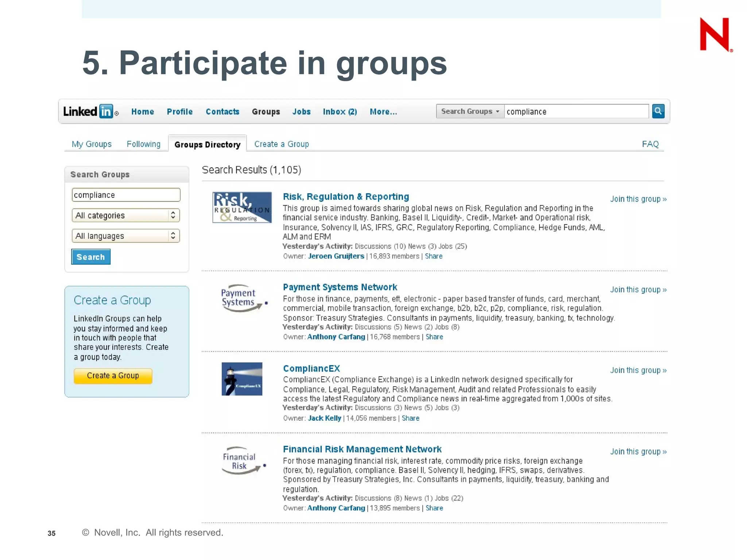This screenshot has width=747, height=560.
Task: Join the Risk, Regulation & Reporting group
Action: (638, 199)
